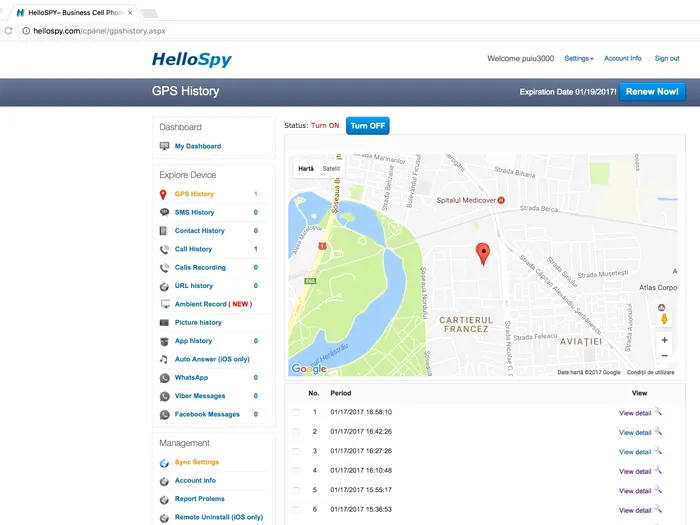This screenshot has width=700, height=525.
Task: Click the Account Info sidebar icon
Action: [x=164, y=481]
